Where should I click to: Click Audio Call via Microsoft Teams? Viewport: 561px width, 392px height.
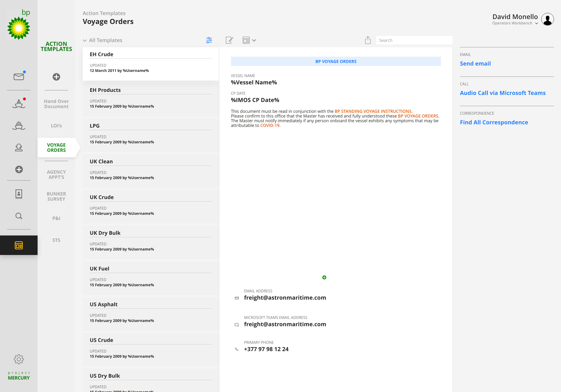point(502,93)
